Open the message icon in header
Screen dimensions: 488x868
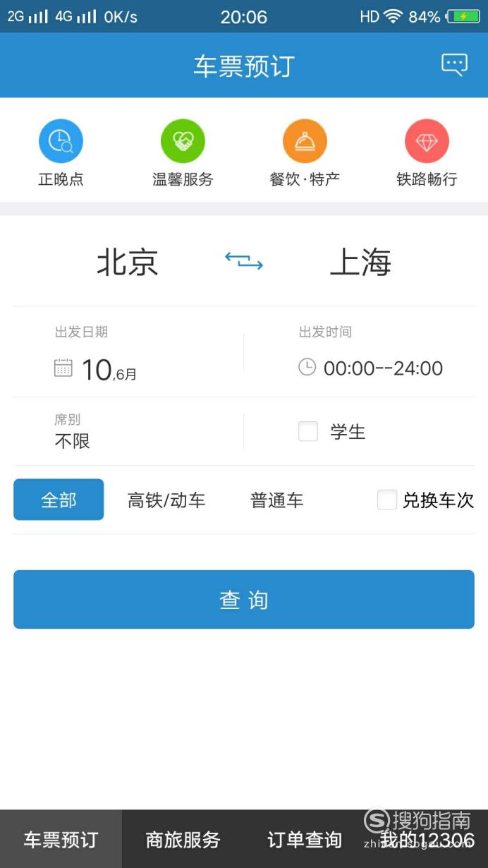coord(454,65)
